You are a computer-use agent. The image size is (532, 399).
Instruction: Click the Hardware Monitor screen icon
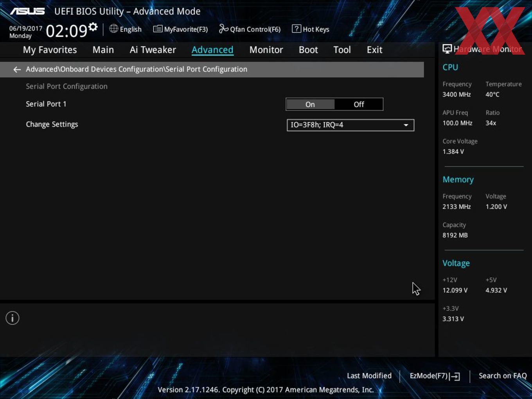pos(447,49)
